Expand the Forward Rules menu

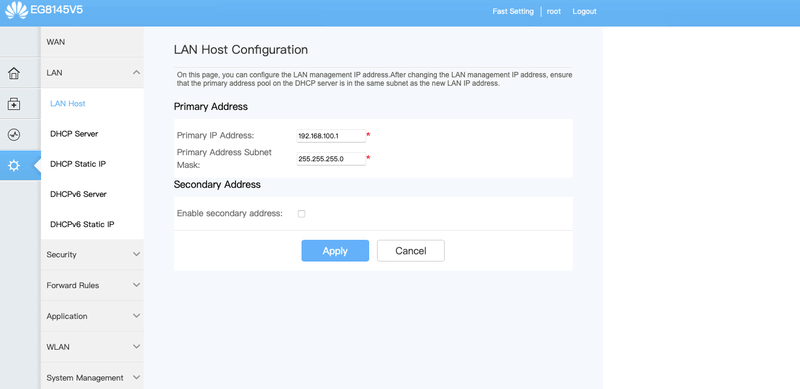click(92, 285)
